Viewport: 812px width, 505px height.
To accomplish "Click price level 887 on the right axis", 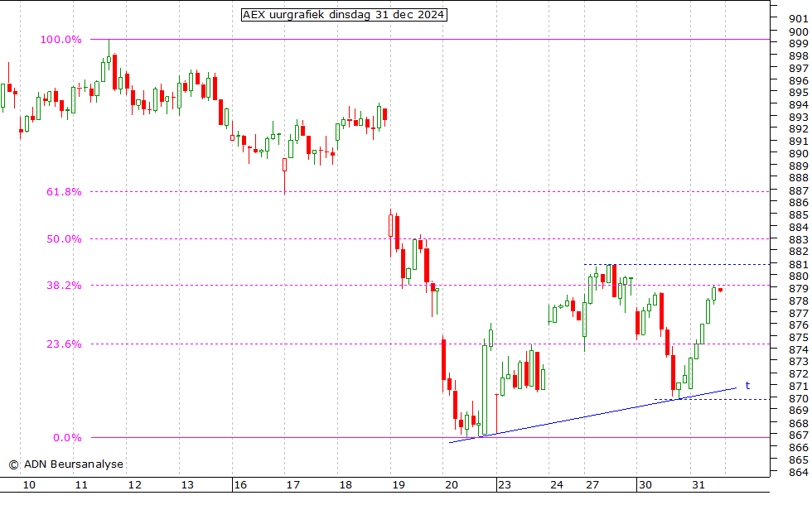I will (x=799, y=191).
